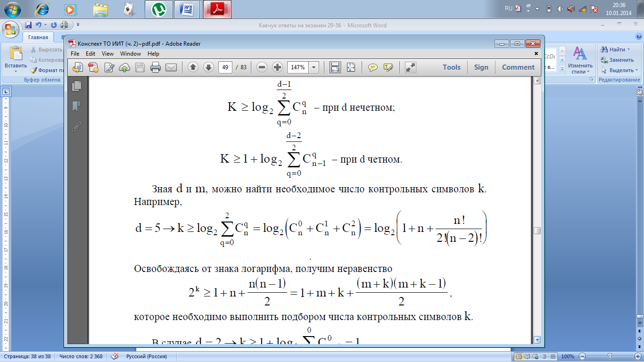The image size is (644, 362).
Task: Add a sticky note comment
Action: click(x=373, y=67)
